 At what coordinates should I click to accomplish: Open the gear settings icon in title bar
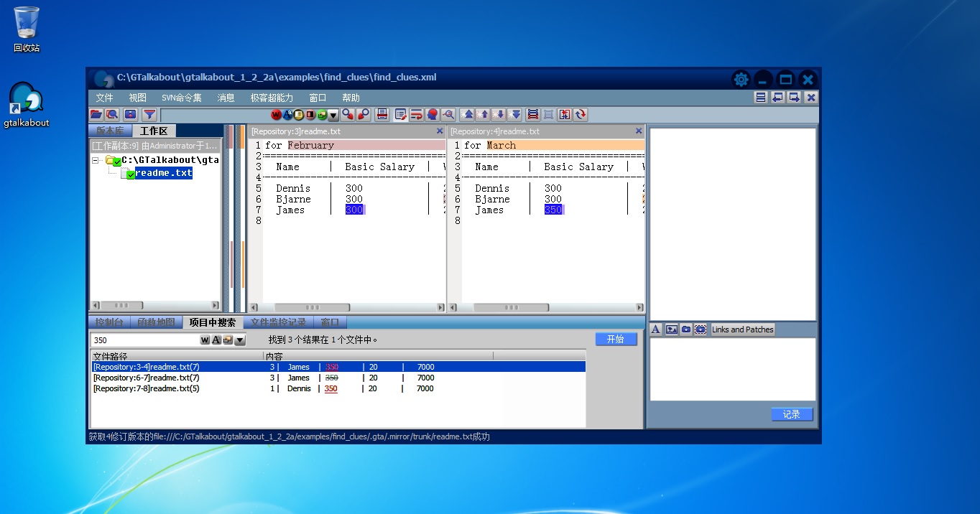pyautogui.click(x=741, y=79)
